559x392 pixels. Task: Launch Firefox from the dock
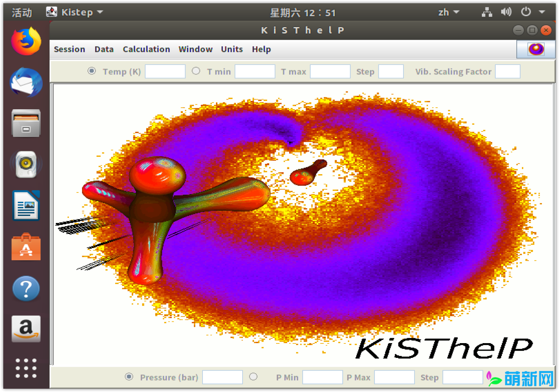[x=26, y=41]
